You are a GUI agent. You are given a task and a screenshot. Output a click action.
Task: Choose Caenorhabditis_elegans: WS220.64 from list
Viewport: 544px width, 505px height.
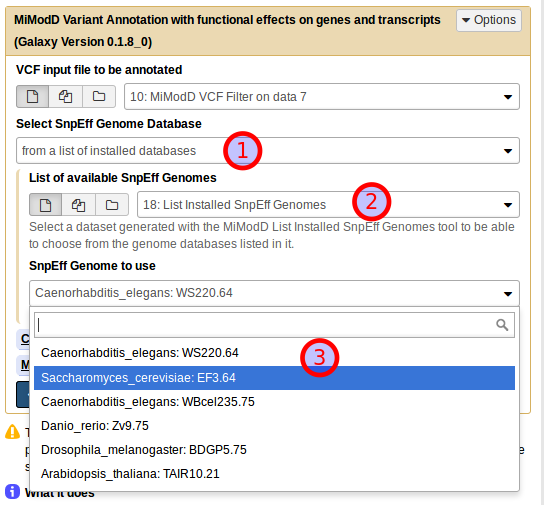(x=274, y=353)
